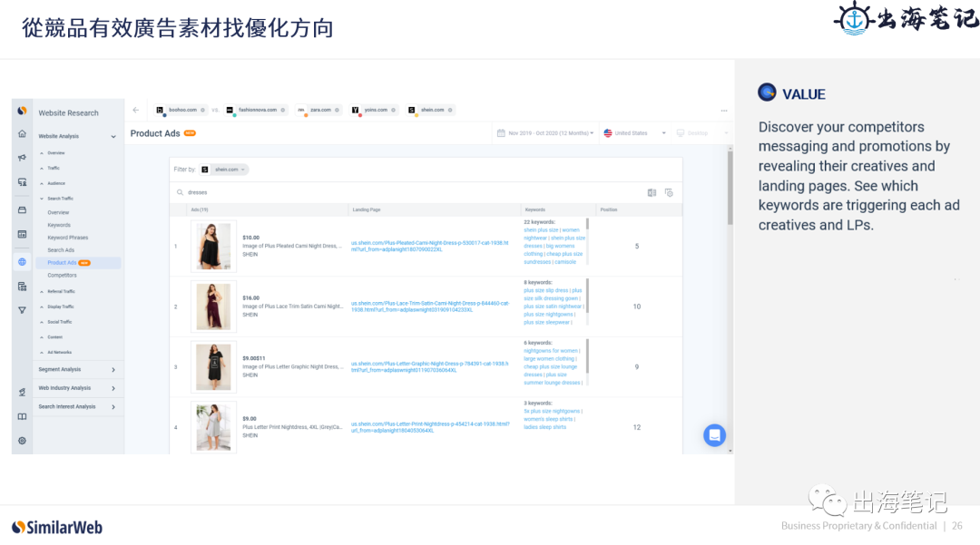Remove zara.com from the compared domains
Image resolution: width=980 pixels, height=545 pixels.
(338, 109)
